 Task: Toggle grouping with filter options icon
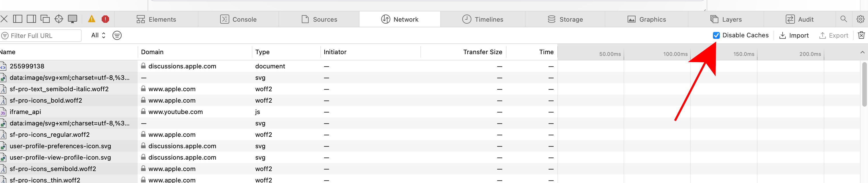pyautogui.click(x=117, y=35)
